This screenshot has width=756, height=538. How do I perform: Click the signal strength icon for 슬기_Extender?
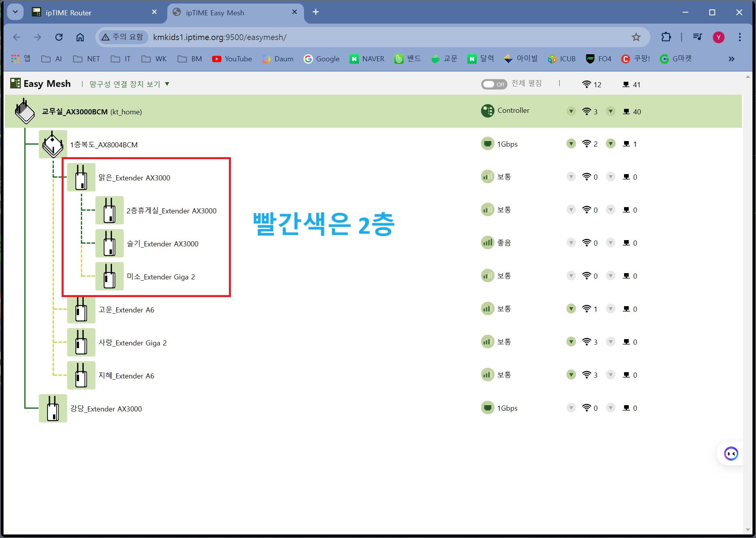pos(487,242)
